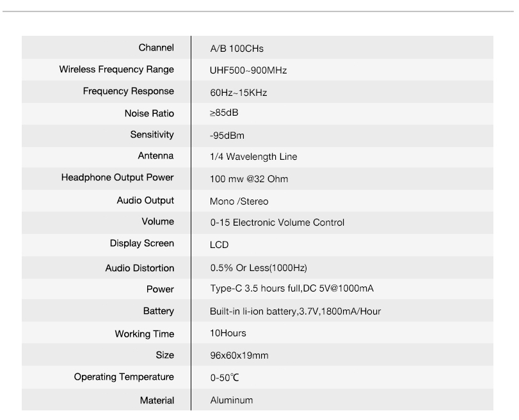Select the A/B 100CHs value

[237, 49]
